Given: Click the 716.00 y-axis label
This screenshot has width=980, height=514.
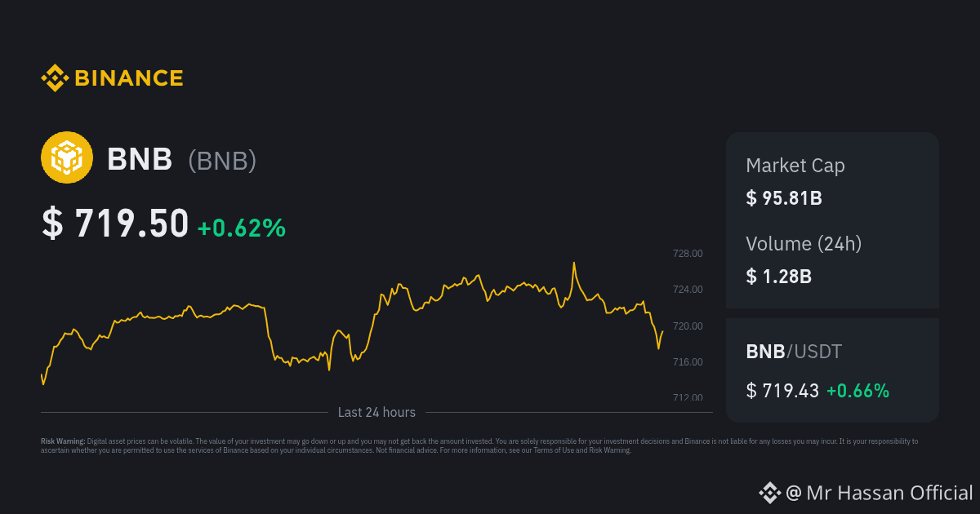Looking at the screenshot, I should point(687,362).
